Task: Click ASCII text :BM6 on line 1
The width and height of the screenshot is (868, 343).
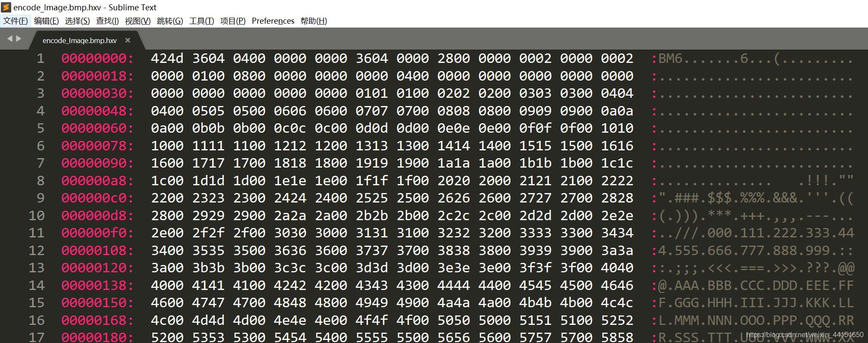Action: coord(667,58)
